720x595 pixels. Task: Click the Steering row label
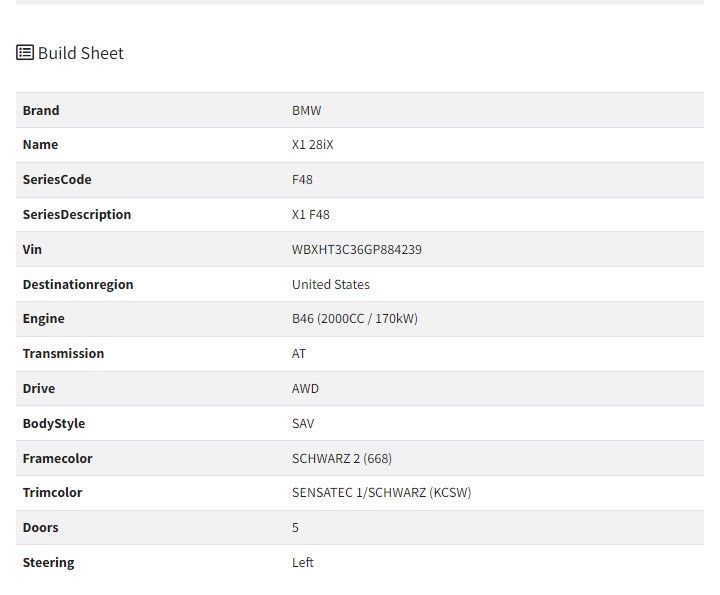(48, 562)
